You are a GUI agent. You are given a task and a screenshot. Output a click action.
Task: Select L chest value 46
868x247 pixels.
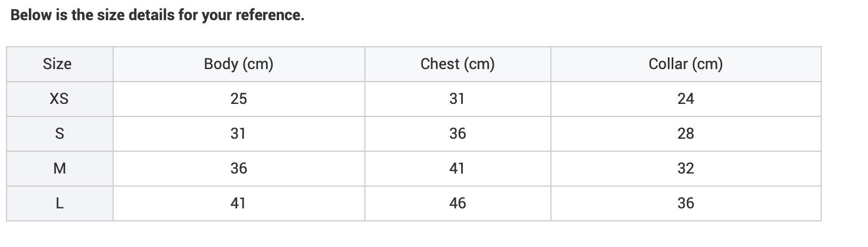(x=457, y=203)
